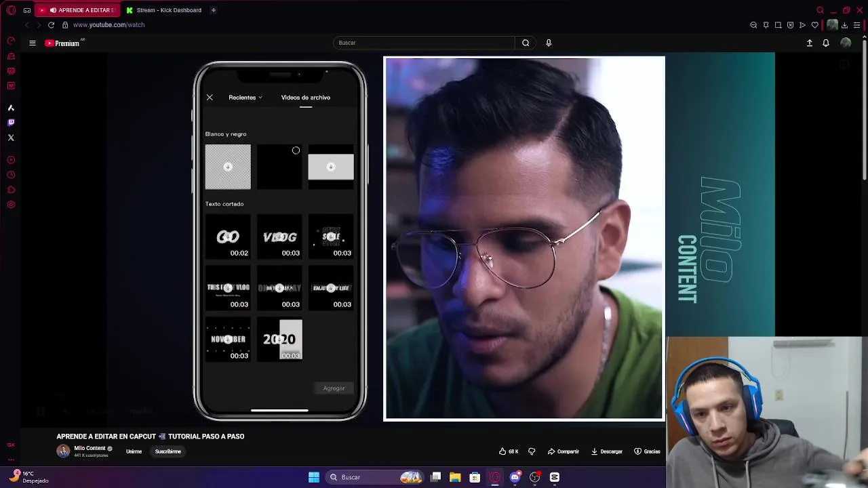
Task: Tap the greyed Agregar button on phone
Action: [x=334, y=388]
